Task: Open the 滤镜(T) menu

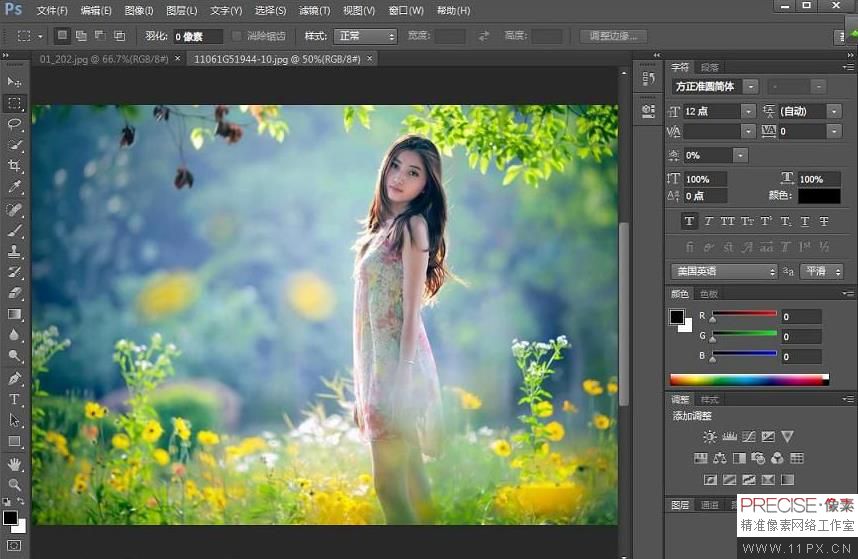Action: coord(315,10)
